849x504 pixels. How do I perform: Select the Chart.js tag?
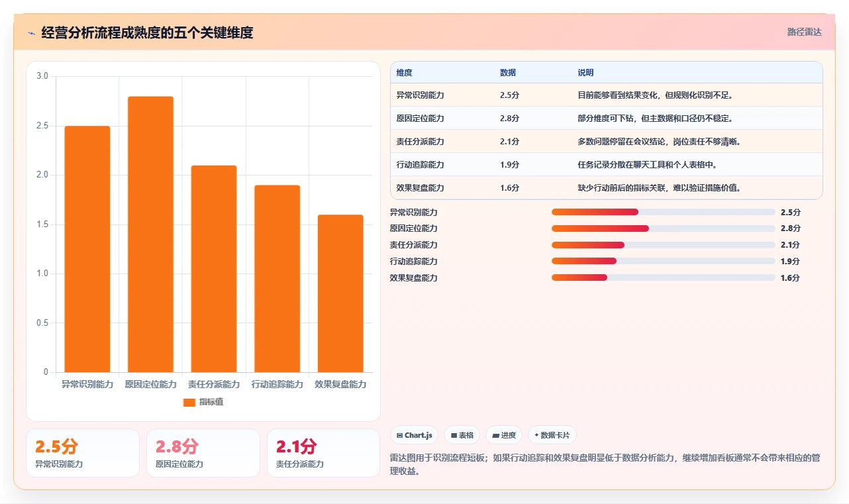coord(414,435)
